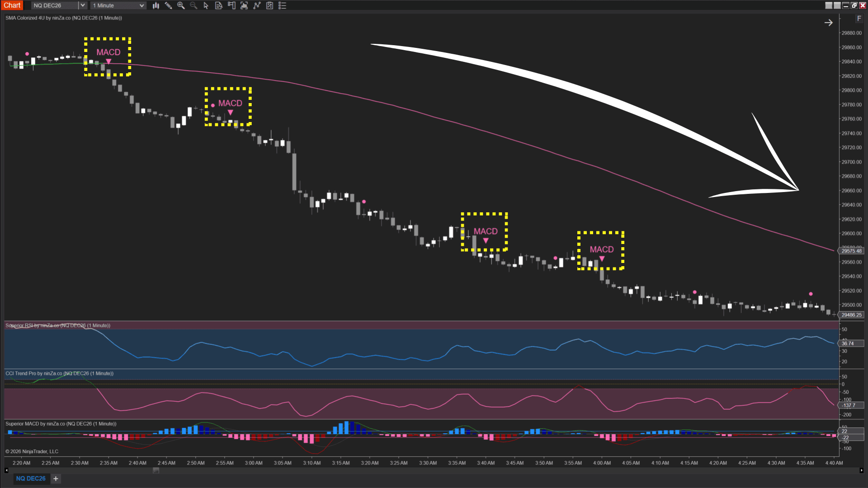Click the 2026 NinjaTrader, LLC copyright text
This screenshot has width=868, height=488.
coord(32,451)
